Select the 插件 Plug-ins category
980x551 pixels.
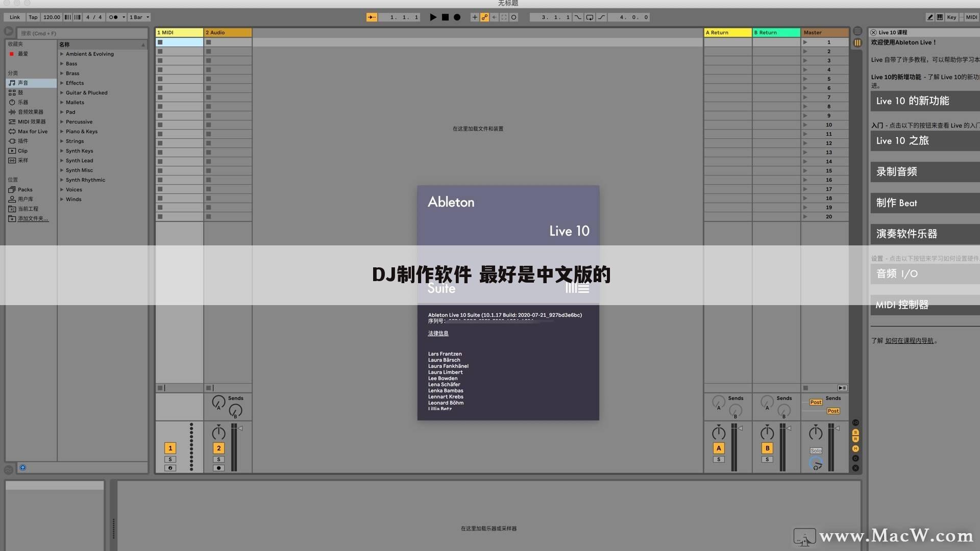click(31, 141)
